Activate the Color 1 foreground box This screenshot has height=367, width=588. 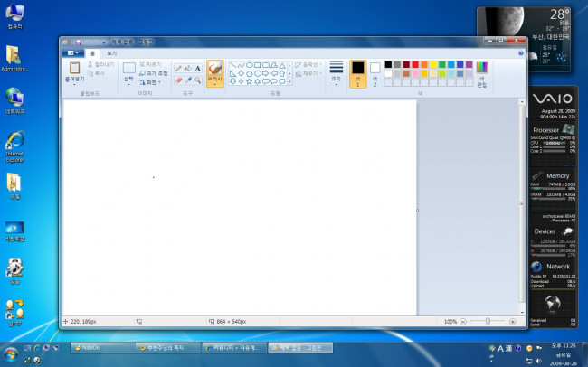tap(357, 71)
